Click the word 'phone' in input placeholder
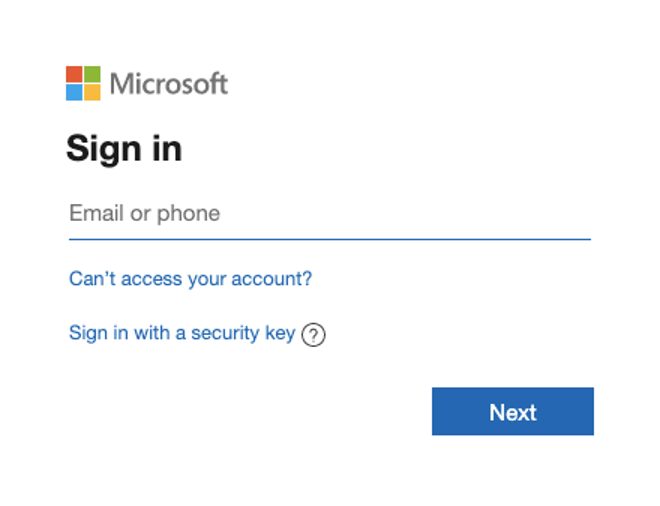Image resolution: width=660 pixels, height=506 pixels. point(189,214)
